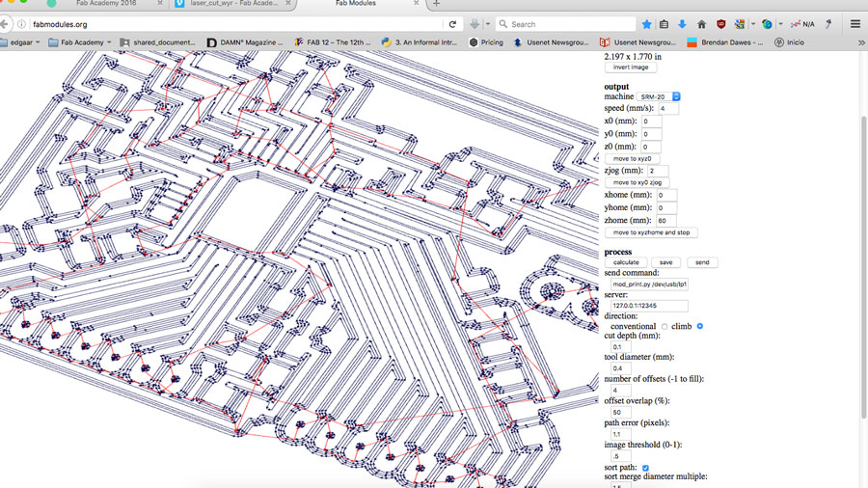Open the Brendan Dawes bookmark
This screenshot has height=488, width=868.
724,42
